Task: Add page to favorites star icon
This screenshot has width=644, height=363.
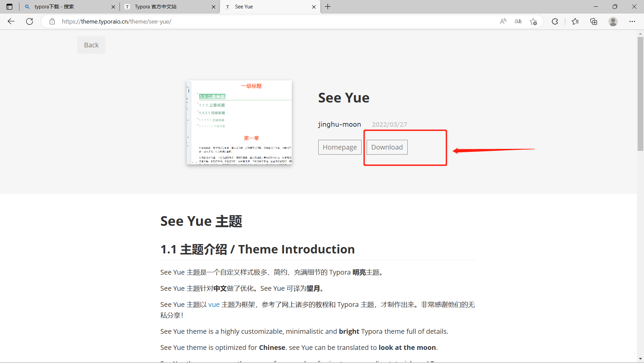Action: (533, 22)
